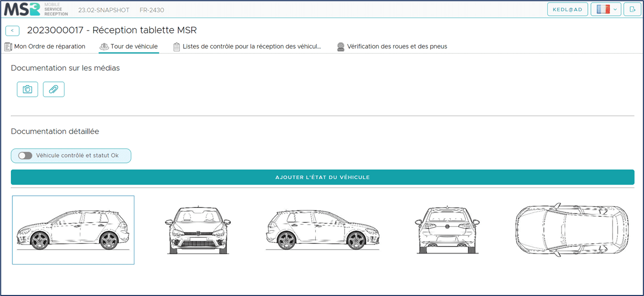Click the 2023000017 - Réception tablette MSR title

[112, 30]
